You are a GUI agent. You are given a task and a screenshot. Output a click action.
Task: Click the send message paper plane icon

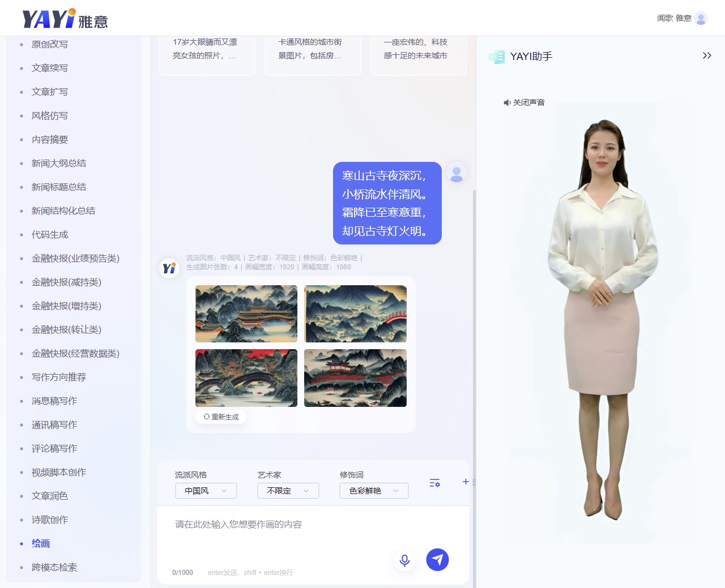437,560
